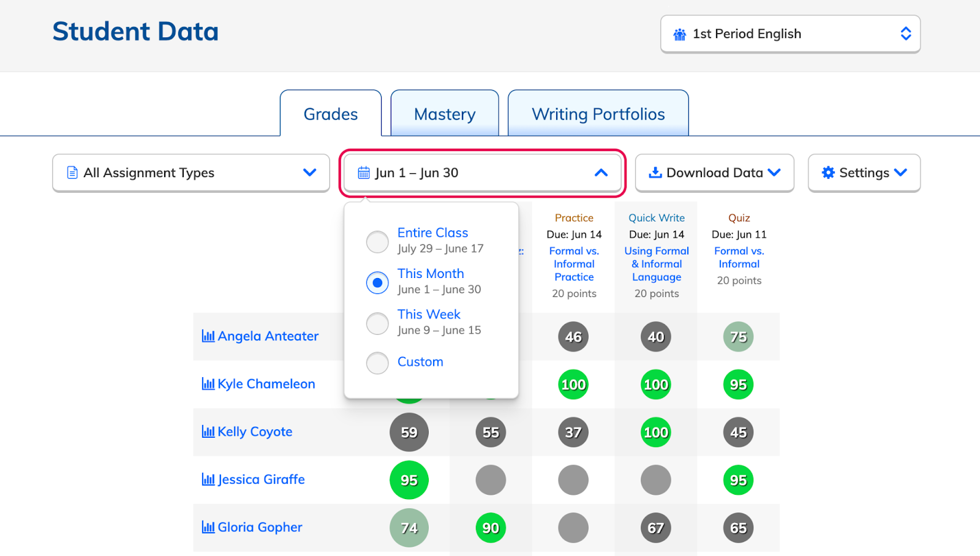Select the This Week radio button
Screen dimensions: 980x556
[377, 323]
